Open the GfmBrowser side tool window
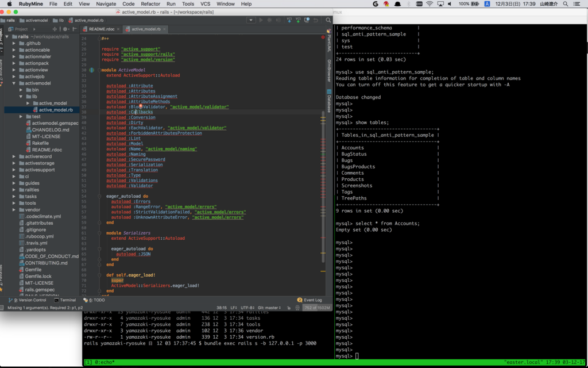This screenshot has height=368, width=588. pyautogui.click(x=329, y=71)
